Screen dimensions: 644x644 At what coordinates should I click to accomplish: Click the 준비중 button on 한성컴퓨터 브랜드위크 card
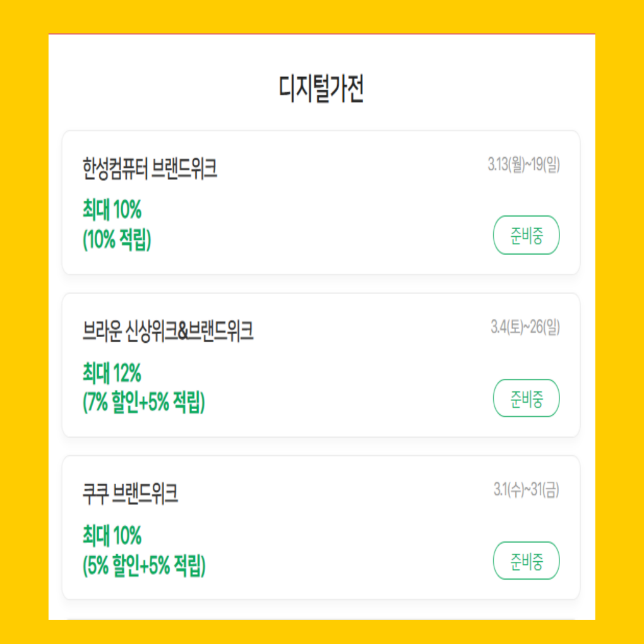[x=526, y=235]
